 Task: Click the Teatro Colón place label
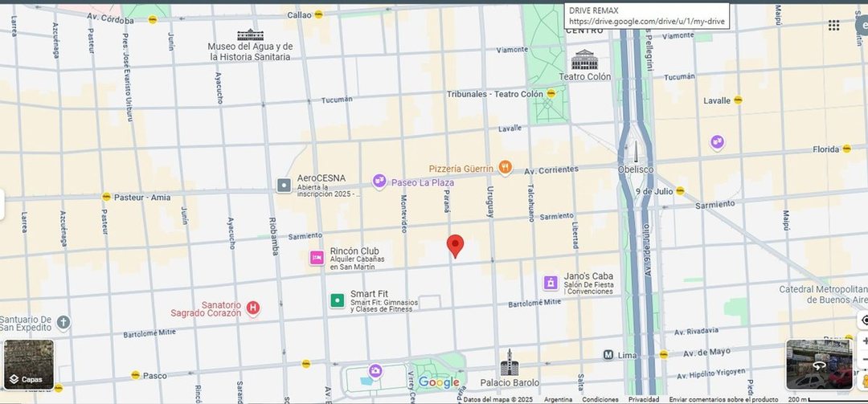(584, 77)
